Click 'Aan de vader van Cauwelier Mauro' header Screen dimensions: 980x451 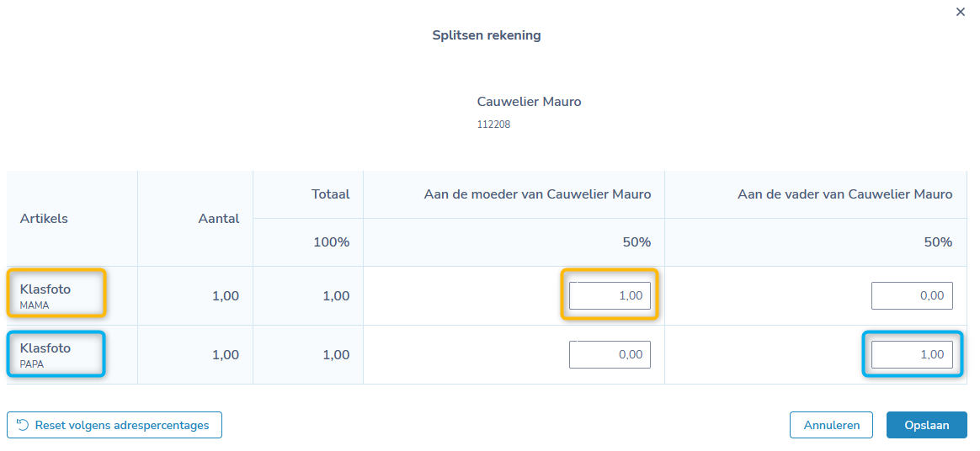[x=845, y=194]
